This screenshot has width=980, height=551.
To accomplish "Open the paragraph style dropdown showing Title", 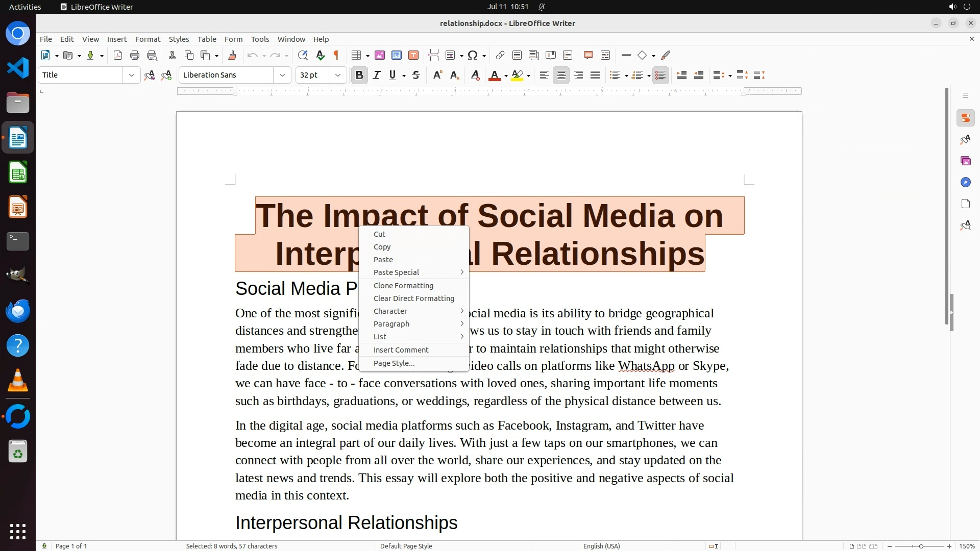I will pyautogui.click(x=131, y=76).
